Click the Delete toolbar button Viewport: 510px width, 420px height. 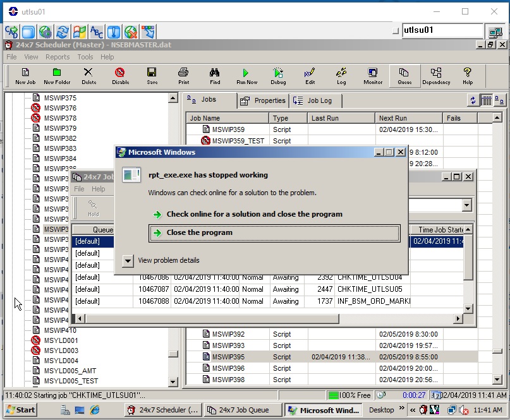pyautogui.click(x=88, y=76)
